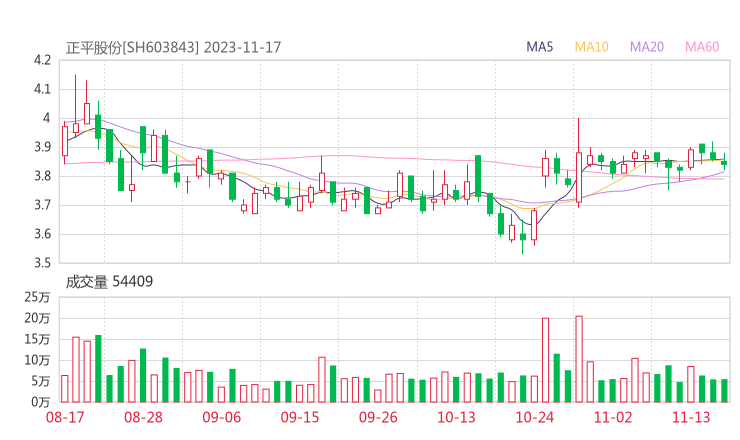Select the 10-24 red volume bar reaching 20万

545,360
